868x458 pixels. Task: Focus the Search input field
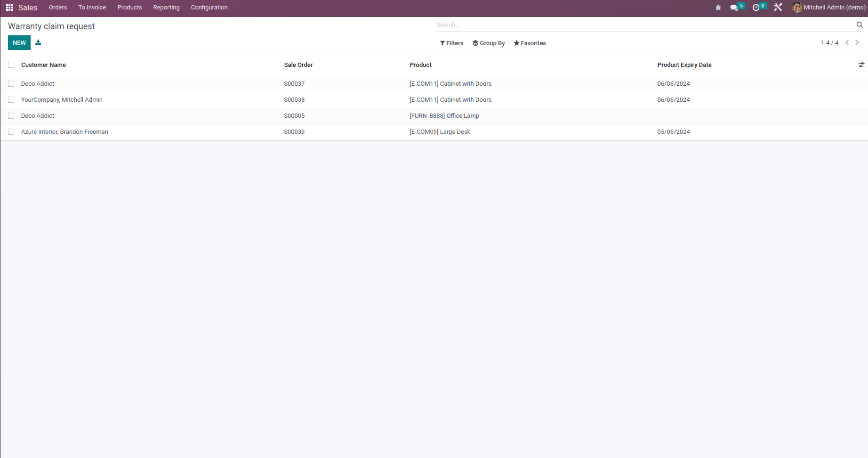[645, 25]
